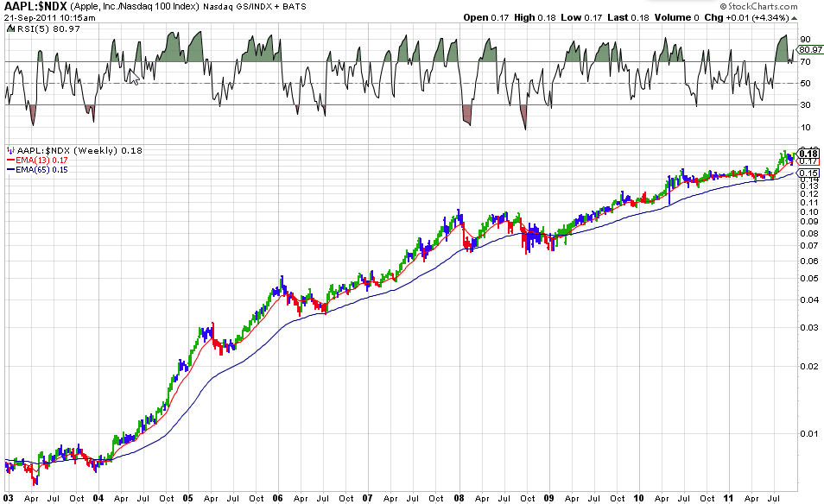Click the 0.06 price axis label
The width and height of the screenshot is (824, 504).
(x=809, y=261)
